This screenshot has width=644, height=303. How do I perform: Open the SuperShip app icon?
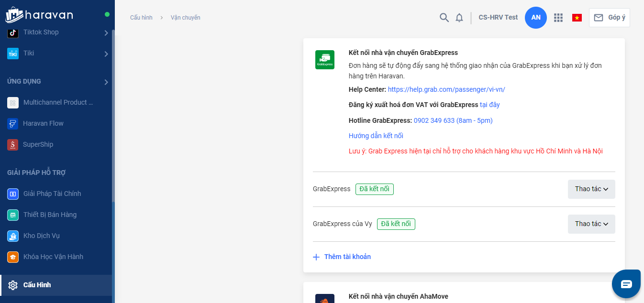[x=13, y=144]
